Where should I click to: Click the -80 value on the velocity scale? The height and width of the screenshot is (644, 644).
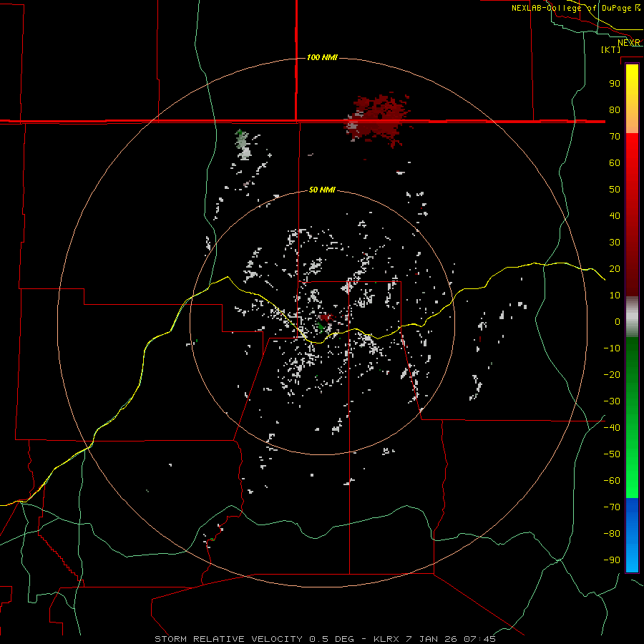tap(612, 534)
